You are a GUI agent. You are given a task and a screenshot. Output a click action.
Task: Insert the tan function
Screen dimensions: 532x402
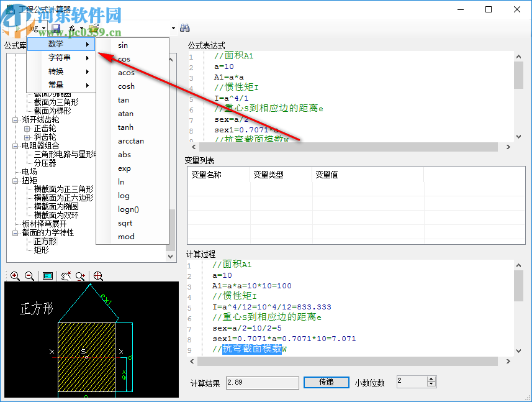(x=133, y=100)
